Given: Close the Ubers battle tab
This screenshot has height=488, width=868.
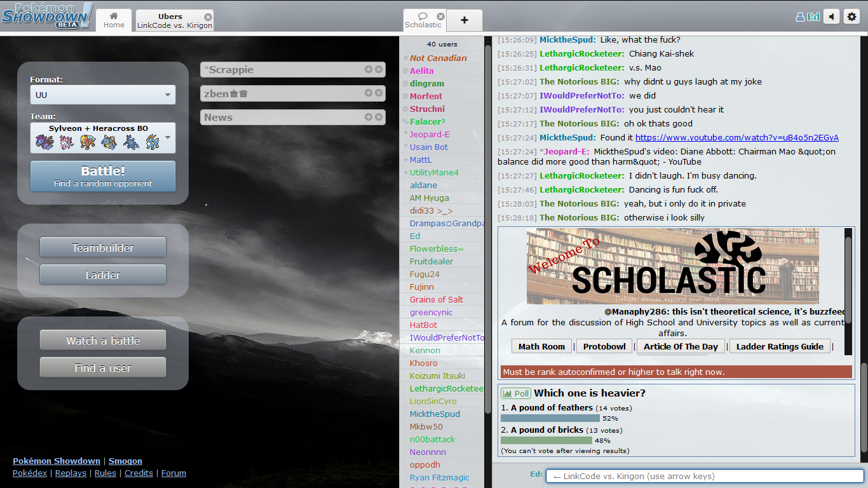Looking at the screenshot, I should click(x=208, y=17).
